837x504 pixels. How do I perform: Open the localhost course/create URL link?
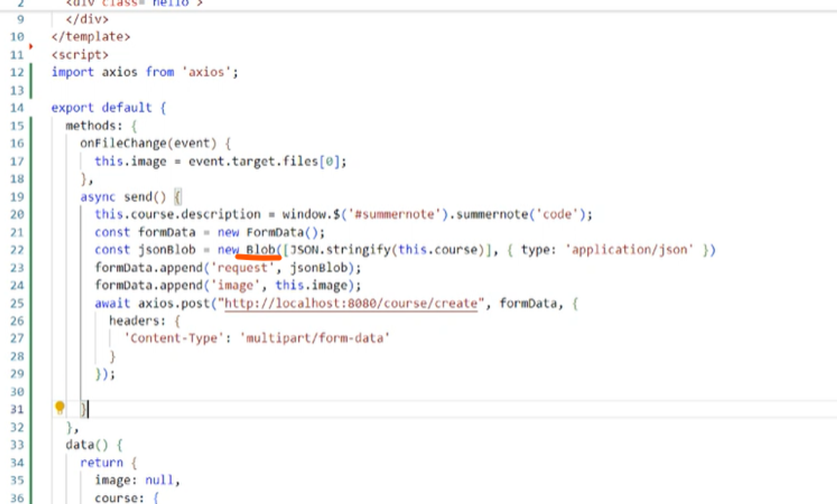(351, 303)
